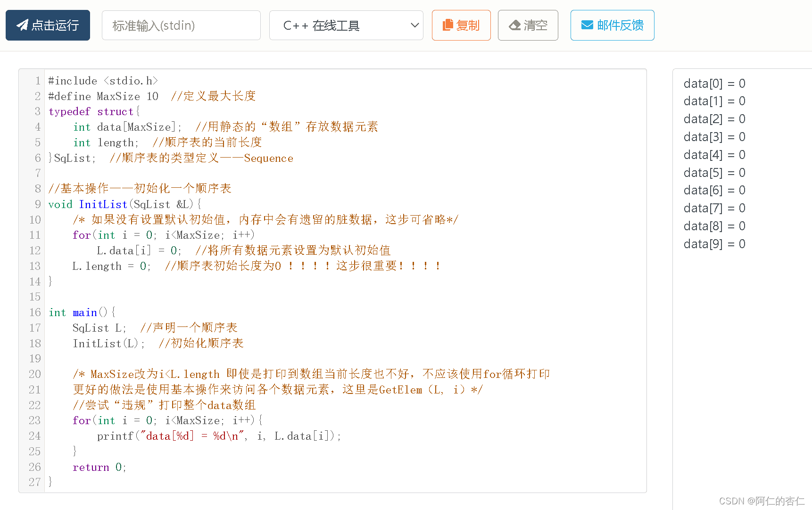812x510 pixels.
Task: Click inside the 标准输入(stdin) input field
Action: click(181, 25)
